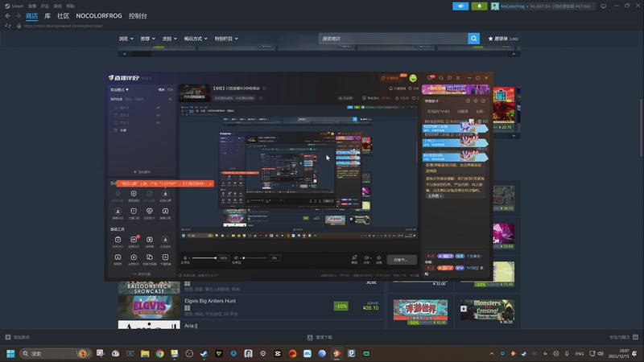Viewport: 644px width, 362px height.
Task: Open the 商店 tab in Steam
Action: click(31, 15)
